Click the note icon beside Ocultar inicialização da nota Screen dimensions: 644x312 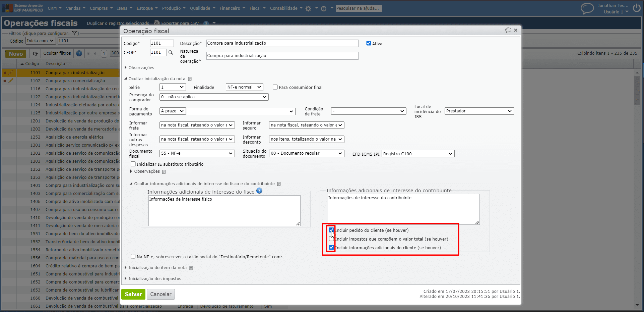point(190,79)
